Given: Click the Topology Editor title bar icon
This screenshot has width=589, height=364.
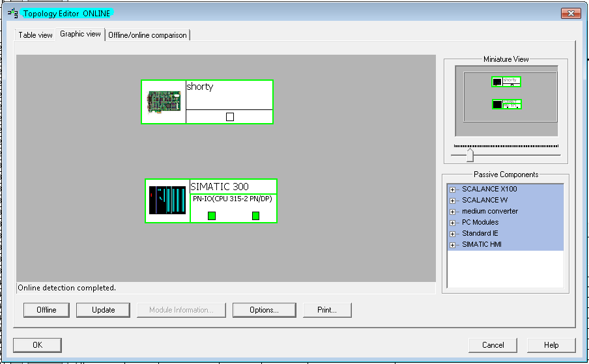Looking at the screenshot, I should pos(12,13).
